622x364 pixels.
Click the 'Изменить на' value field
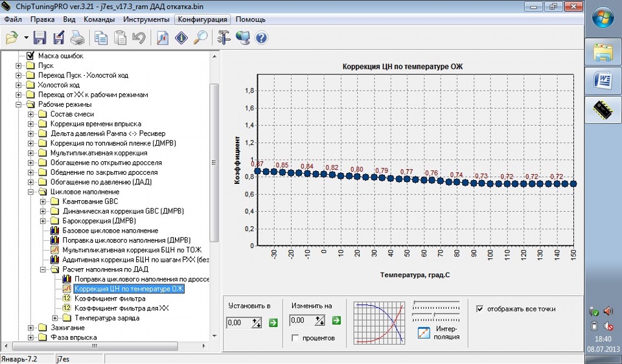point(303,321)
